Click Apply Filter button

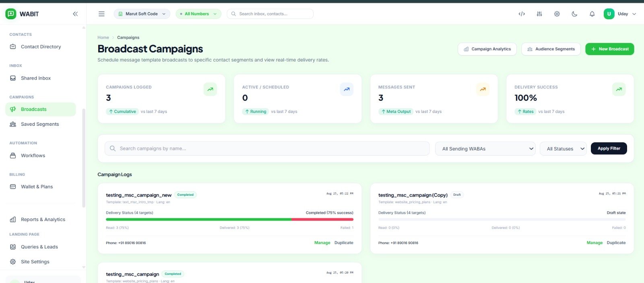pyautogui.click(x=609, y=148)
